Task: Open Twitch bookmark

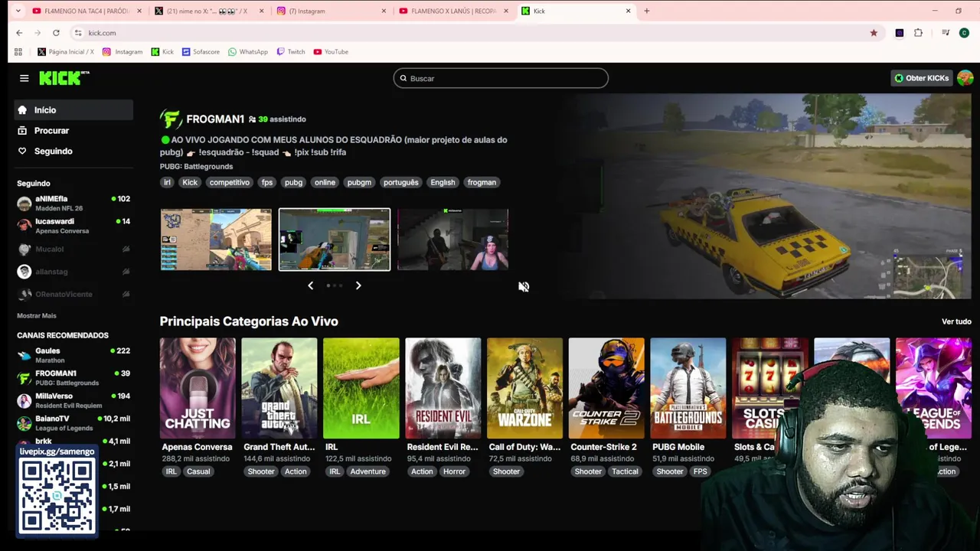Action: coord(291,52)
